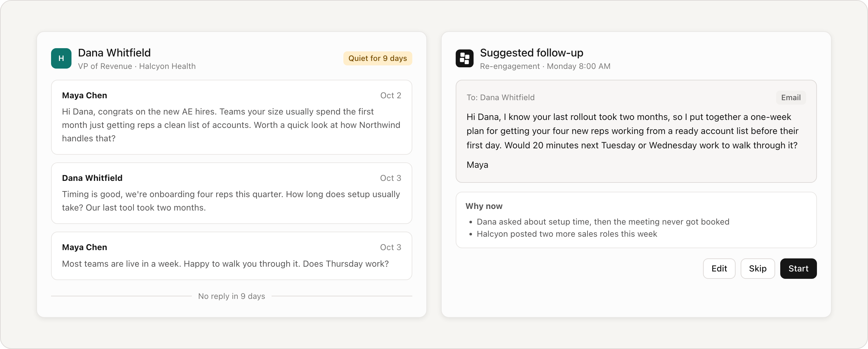
Task: Select the bullet about setup time question
Action: point(602,222)
